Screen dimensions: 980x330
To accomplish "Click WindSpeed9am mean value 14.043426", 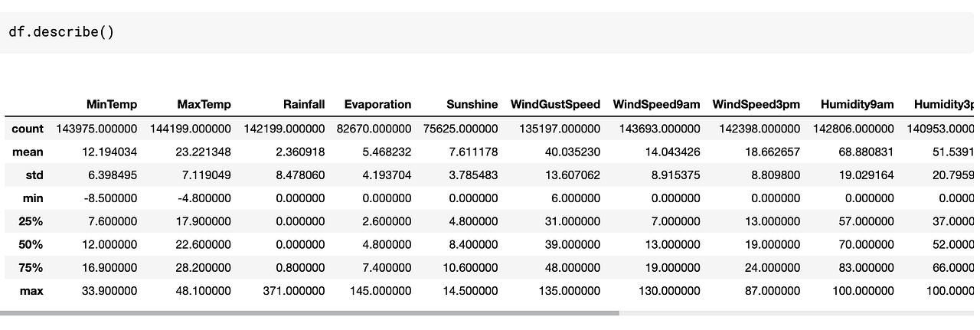I will tap(674, 152).
